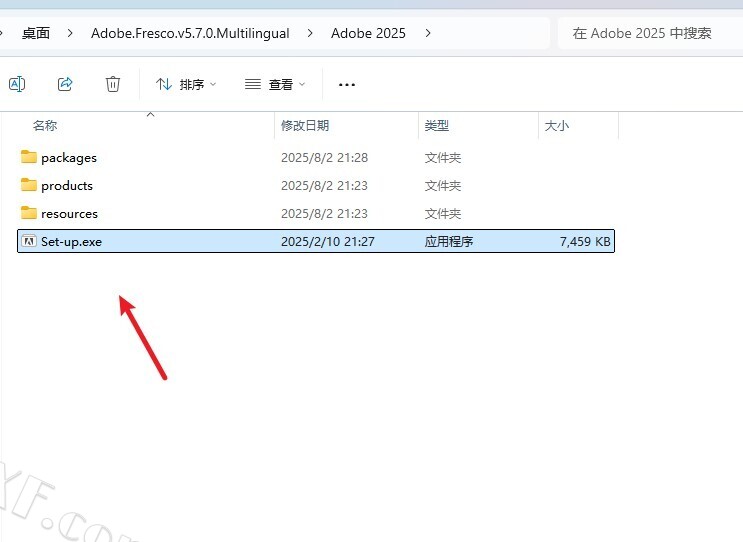This screenshot has width=743, height=542.
Task: Click 文件夹 type in products row
Action: pos(443,186)
